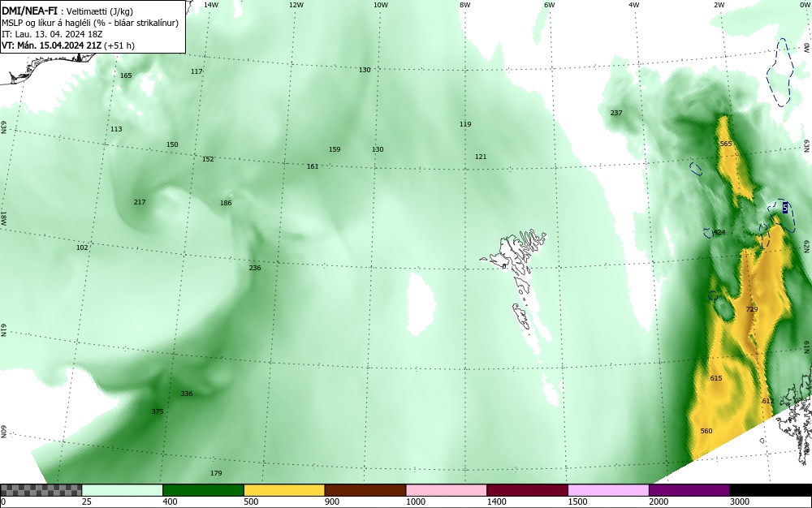Click the map value '117'
Viewport: 812px width, 508px height.
pyautogui.click(x=197, y=71)
